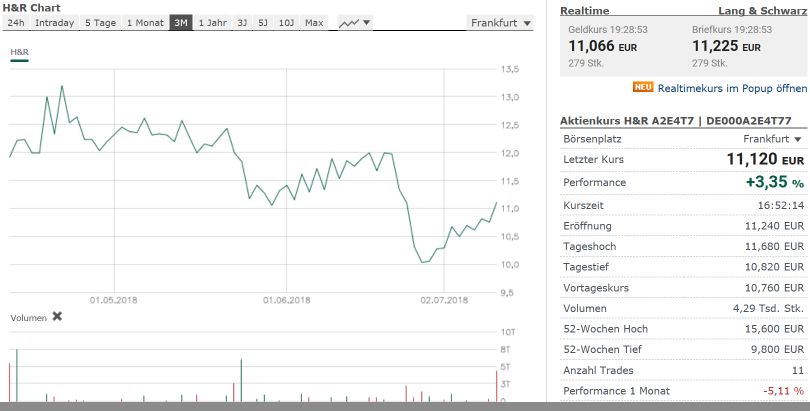
Task: Click the H&R legend line marker
Action: (x=19, y=60)
